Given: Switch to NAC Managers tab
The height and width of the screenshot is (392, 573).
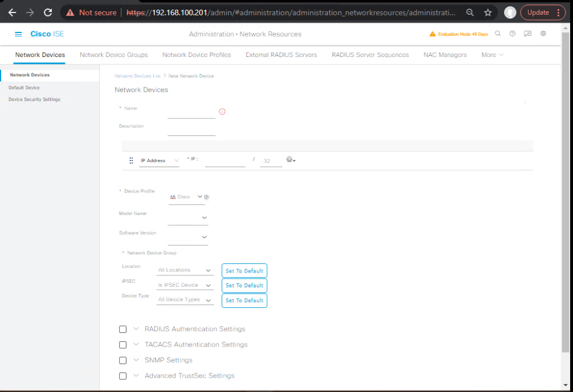Looking at the screenshot, I should 445,55.
